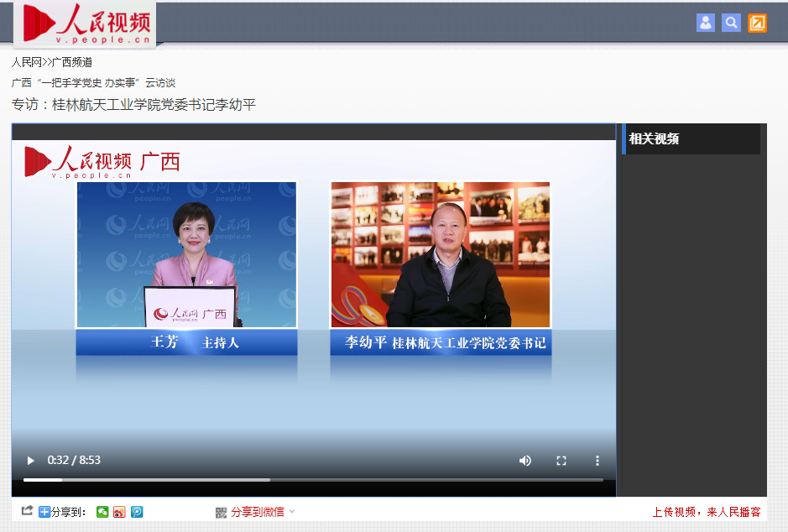Enter fullscreen video mode

561,461
